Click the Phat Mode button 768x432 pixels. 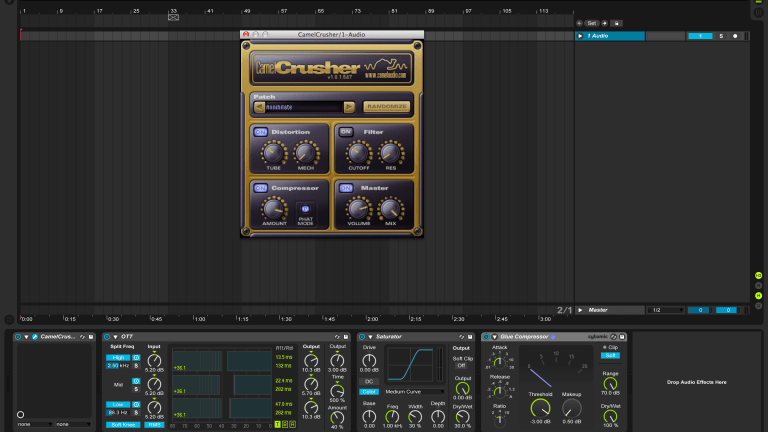[305, 209]
